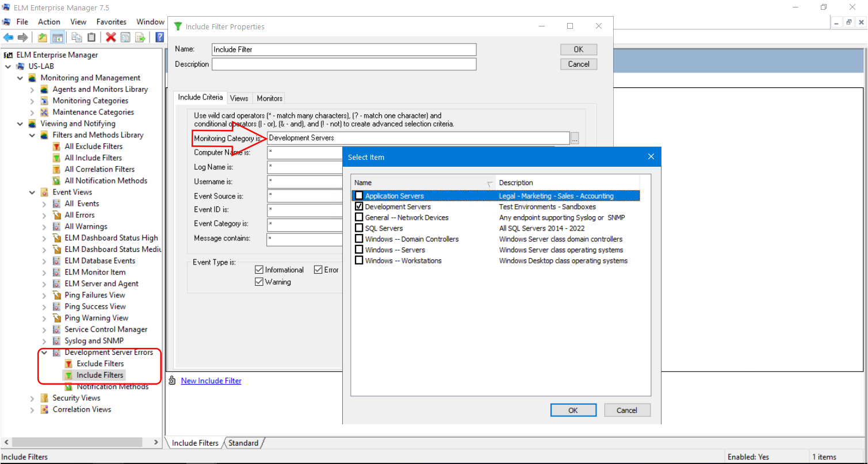The width and height of the screenshot is (868, 464).
Task: Click the ELM Enterprise Manager root icon
Action: [x=8, y=55]
